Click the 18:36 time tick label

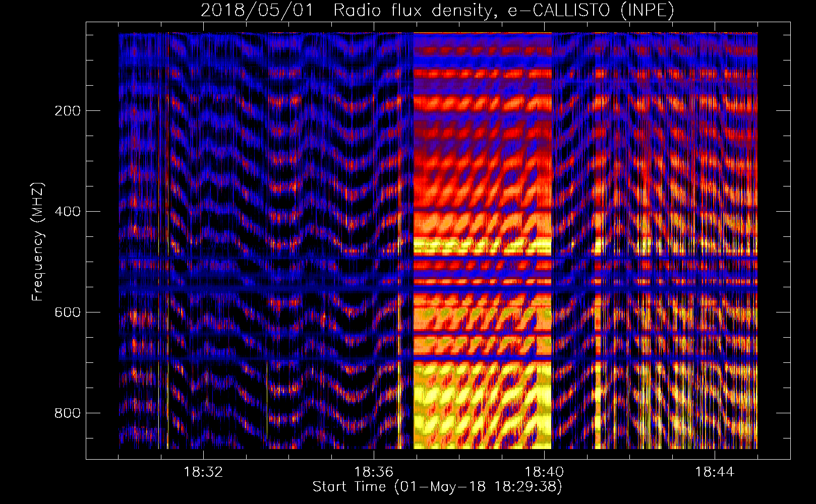374,472
